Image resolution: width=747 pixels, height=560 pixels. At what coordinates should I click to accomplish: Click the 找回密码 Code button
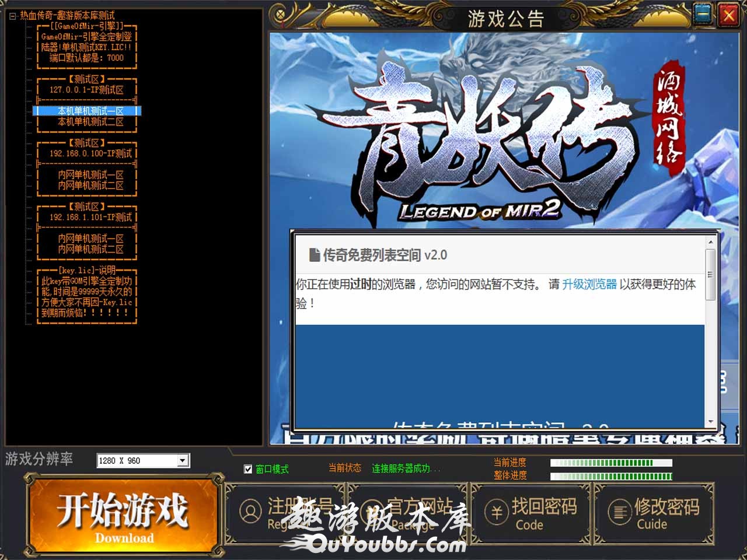[531, 513]
